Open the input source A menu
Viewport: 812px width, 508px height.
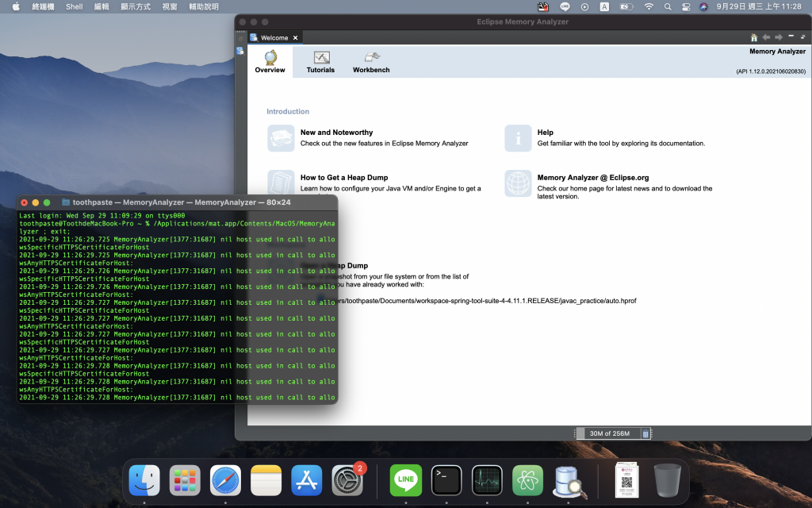[604, 6]
